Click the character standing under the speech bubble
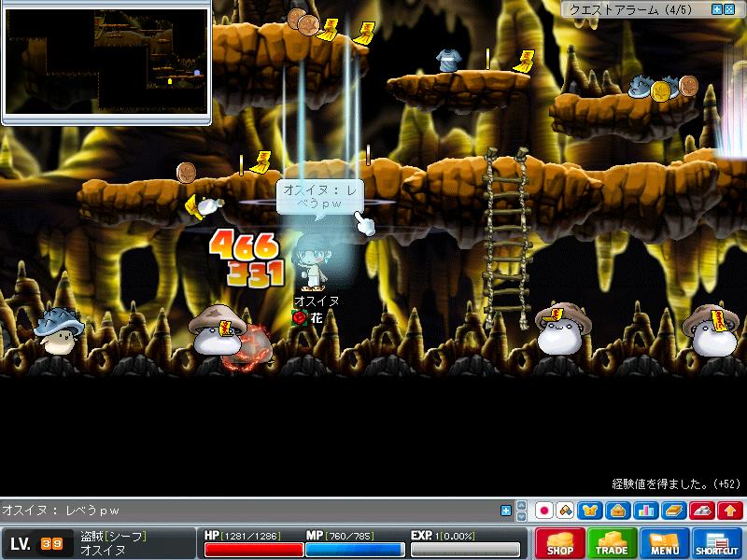 coord(312,264)
